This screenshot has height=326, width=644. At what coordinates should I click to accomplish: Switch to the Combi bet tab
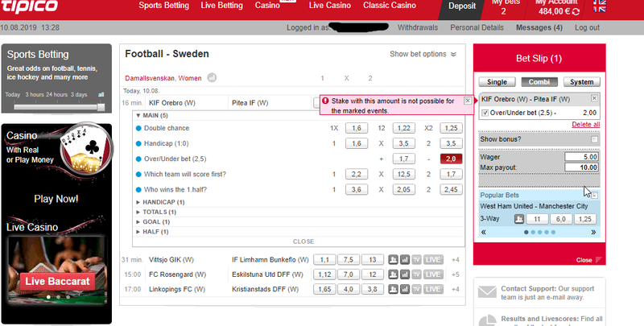[539, 82]
